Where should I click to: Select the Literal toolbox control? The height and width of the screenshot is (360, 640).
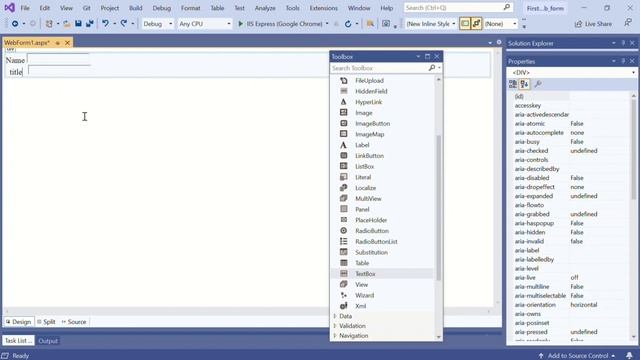pos(363,177)
